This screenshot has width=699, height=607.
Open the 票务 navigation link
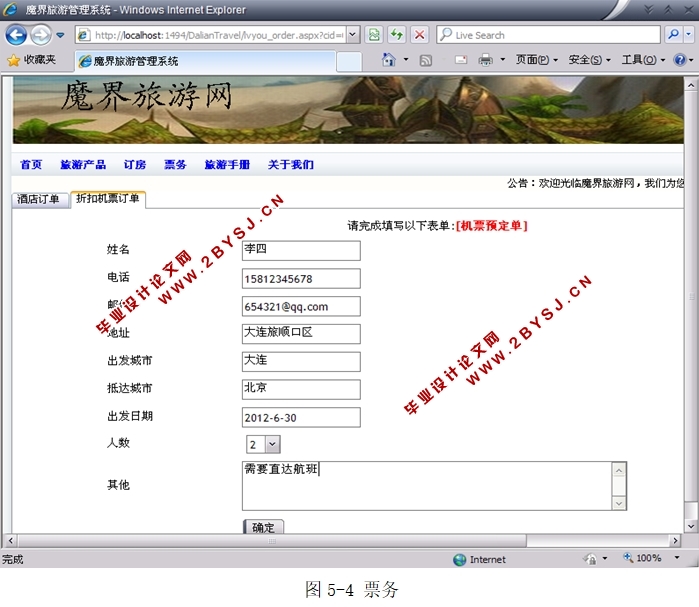click(x=175, y=165)
